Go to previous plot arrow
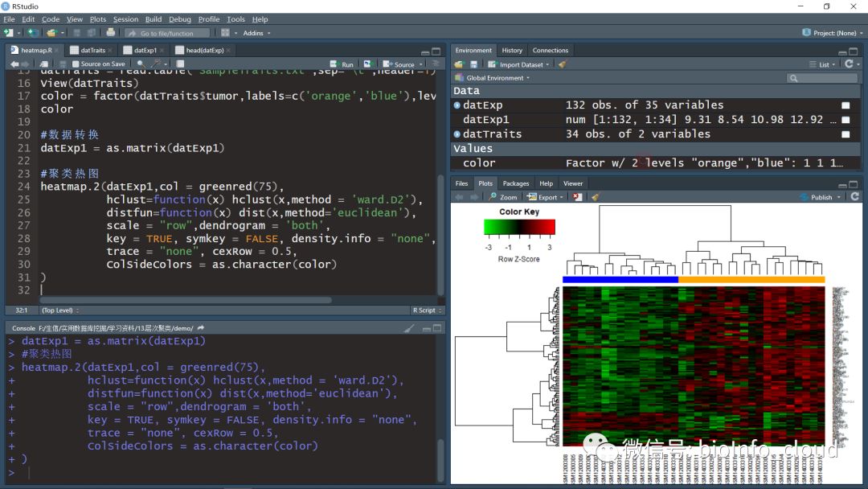Viewport: 868px width, 489px height. point(459,197)
